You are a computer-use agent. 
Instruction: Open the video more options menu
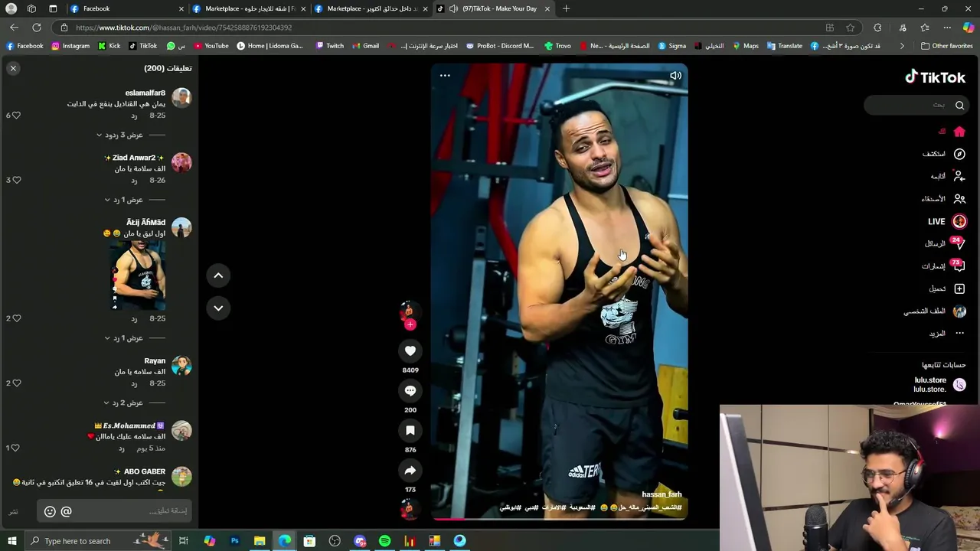click(x=445, y=76)
